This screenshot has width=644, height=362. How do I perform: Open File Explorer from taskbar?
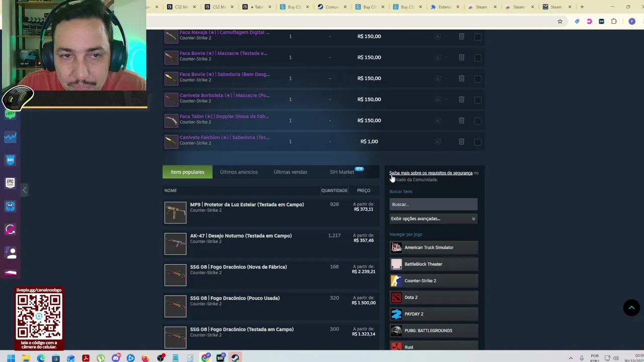point(26,358)
